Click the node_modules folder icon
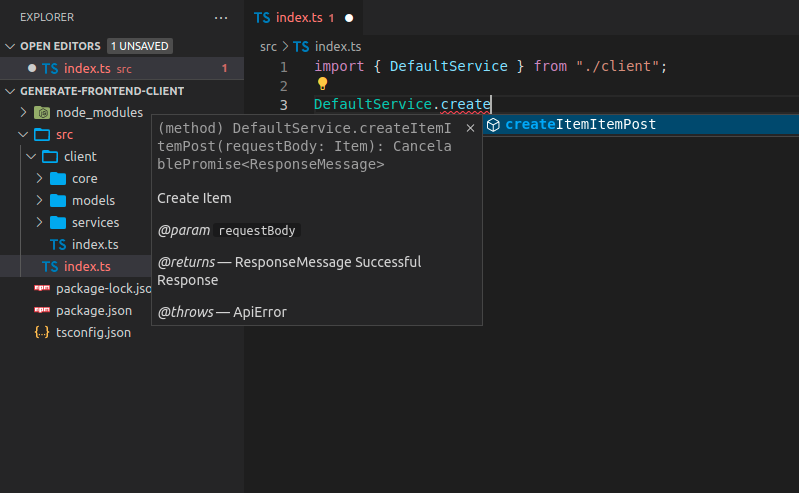The height and width of the screenshot is (493, 799). [x=42, y=113]
